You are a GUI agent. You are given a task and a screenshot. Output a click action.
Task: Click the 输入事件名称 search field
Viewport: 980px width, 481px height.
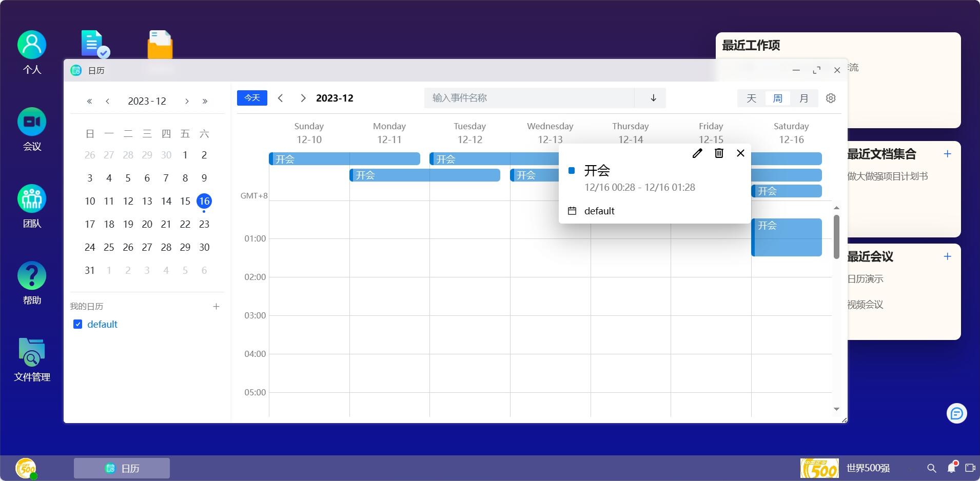(x=528, y=98)
